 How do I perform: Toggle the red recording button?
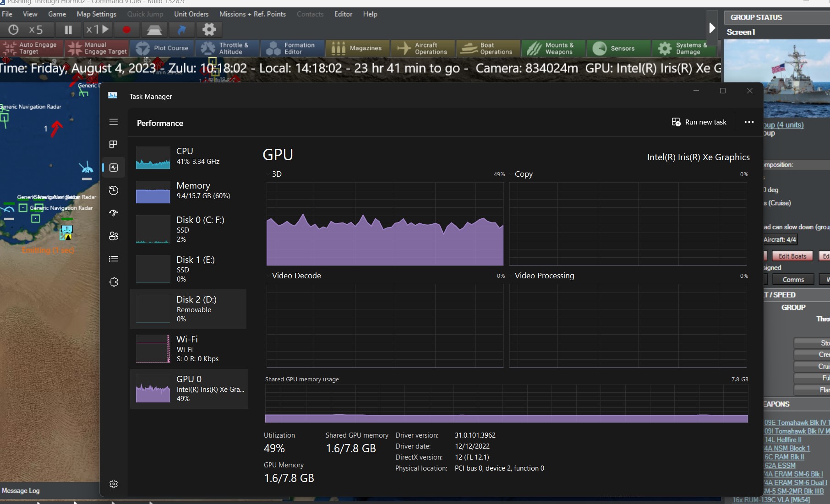127,30
